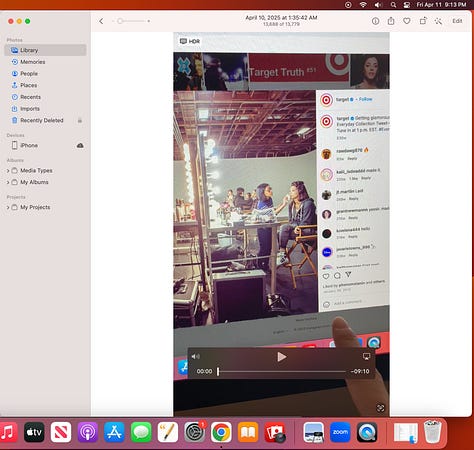The height and width of the screenshot is (450, 474).
Task: Click the cloud icon next to iPhone
Action: pos(80,145)
